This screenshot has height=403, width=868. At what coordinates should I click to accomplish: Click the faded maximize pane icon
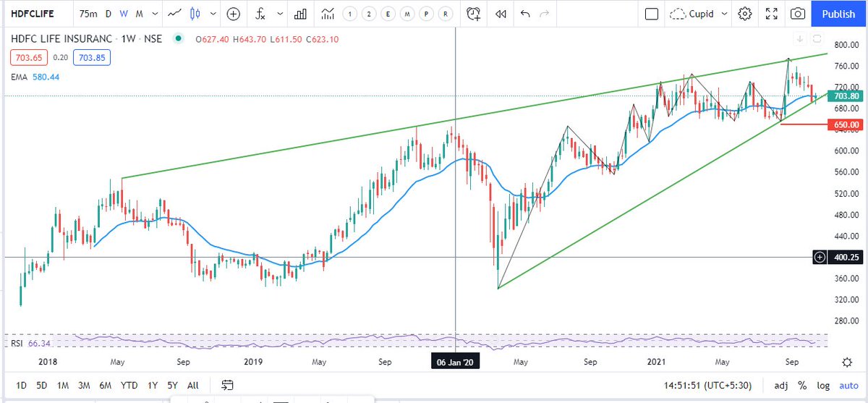click(x=816, y=38)
